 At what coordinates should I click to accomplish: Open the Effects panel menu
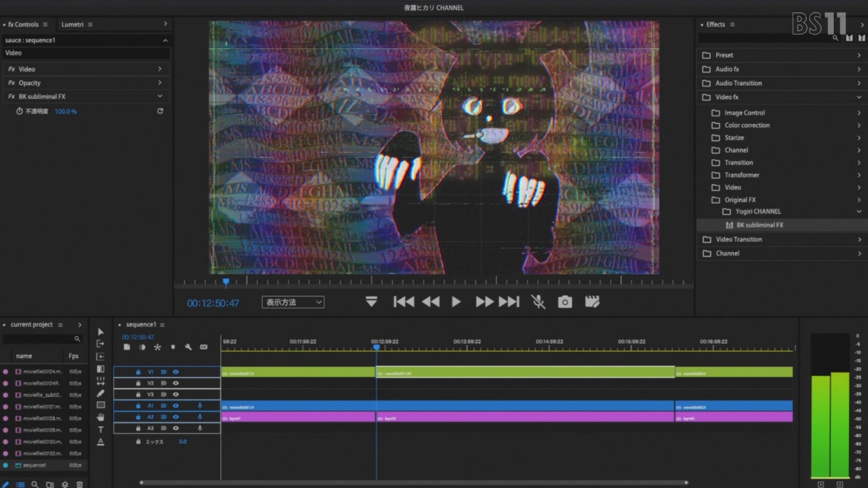point(732,25)
